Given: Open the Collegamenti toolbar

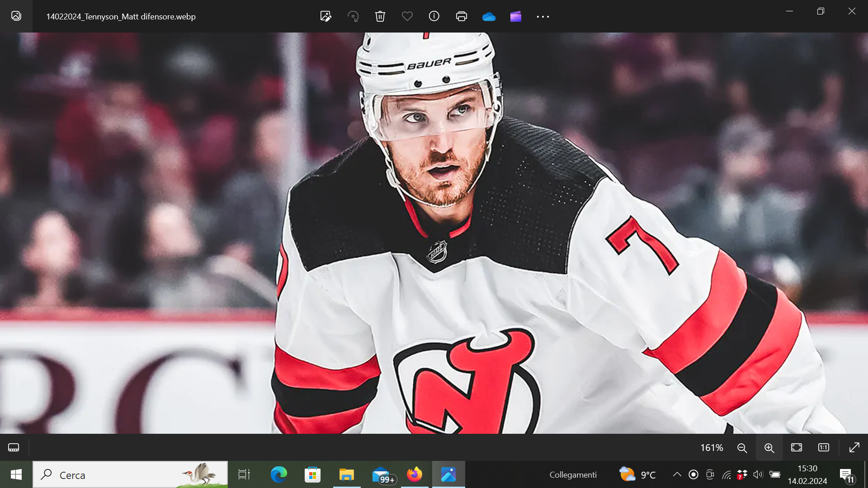Looking at the screenshot, I should click(573, 475).
